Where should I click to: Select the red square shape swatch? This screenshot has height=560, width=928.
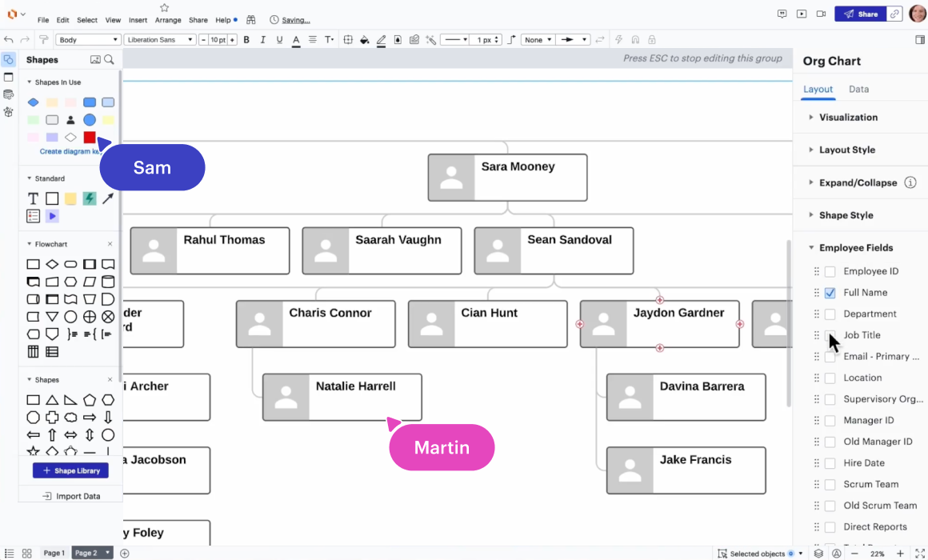[90, 138]
